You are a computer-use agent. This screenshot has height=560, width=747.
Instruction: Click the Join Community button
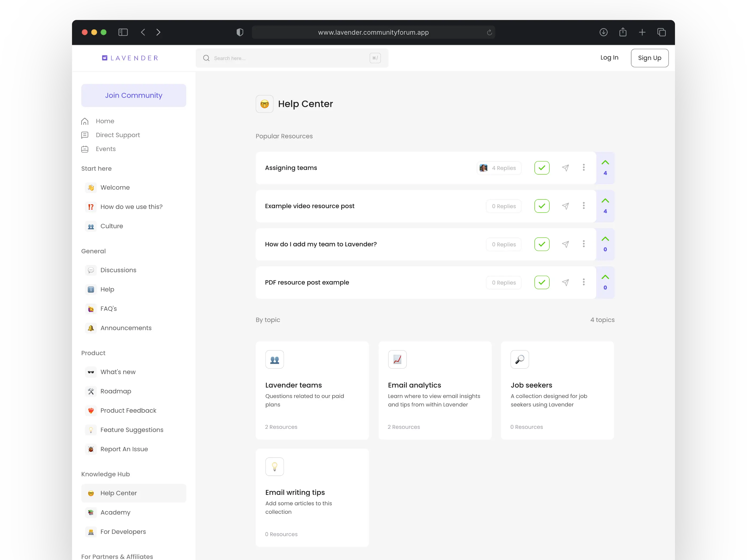tap(133, 95)
